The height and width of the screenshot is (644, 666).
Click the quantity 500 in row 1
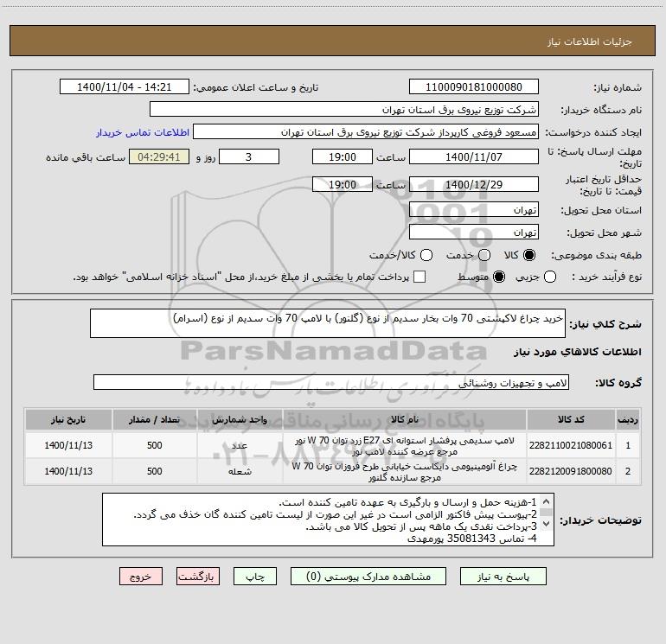point(154,445)
